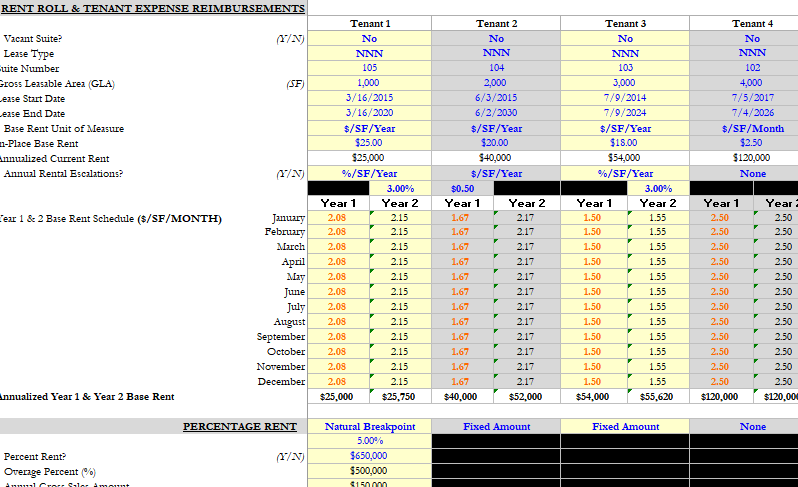The image size is (798, 487).
Task: Click Tenant 1 lease start date 3/16/2015
Action: tap(370, 98)
